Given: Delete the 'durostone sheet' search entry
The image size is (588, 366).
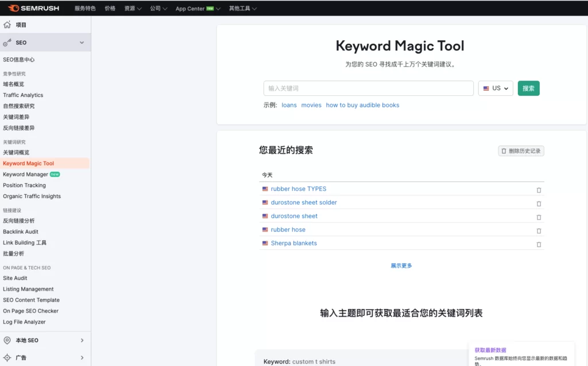Looking at the screenshot, I should click(539, 217).
